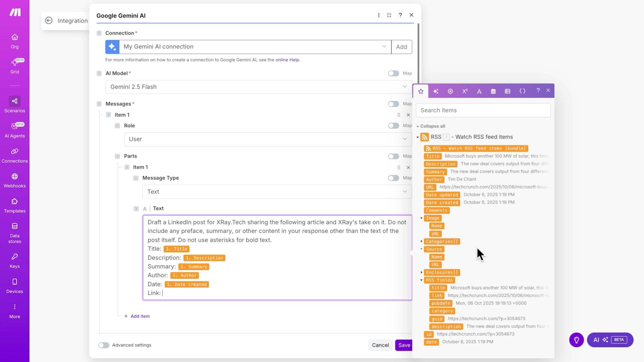This screenshot has height=362, width=644.
Task: Click Add item under Parts
Action: 137,316
